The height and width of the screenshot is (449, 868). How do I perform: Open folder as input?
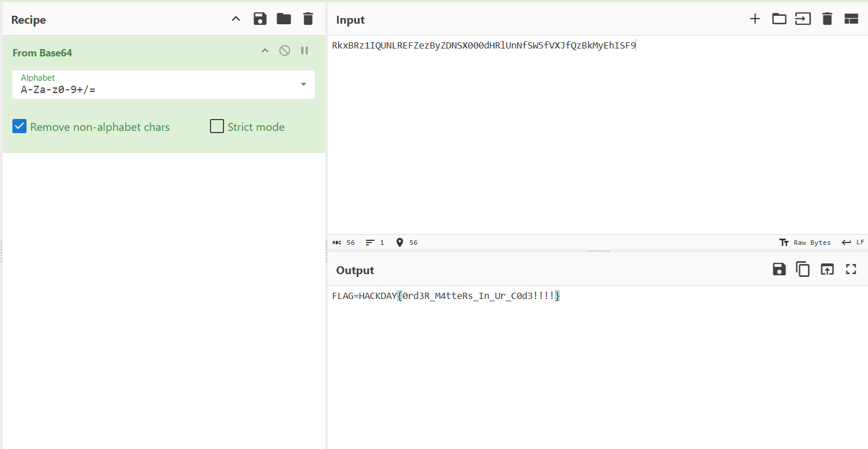[779, 19]
